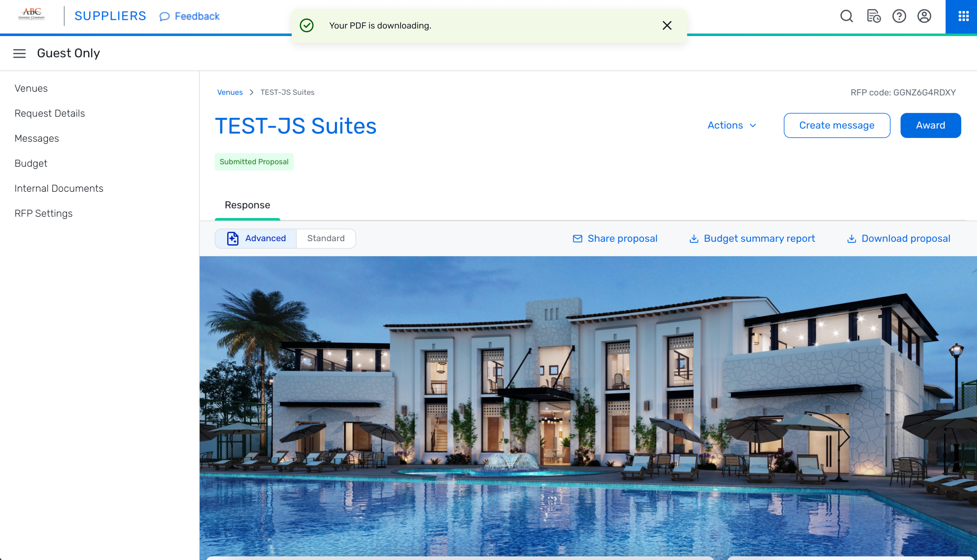Dismiss the PDF downloading notification

tap(667, 25)
